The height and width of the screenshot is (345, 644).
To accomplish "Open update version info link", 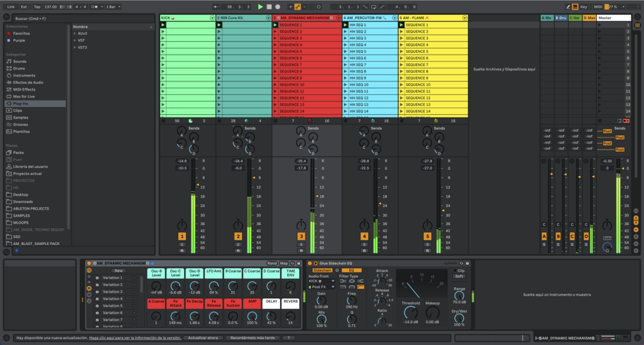I will (x=135, y=338).
